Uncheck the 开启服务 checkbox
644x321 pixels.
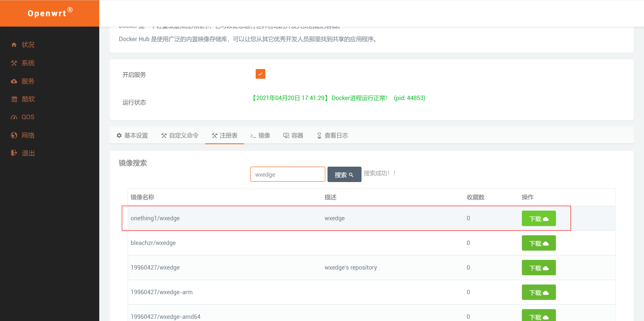tap(260, 74)
